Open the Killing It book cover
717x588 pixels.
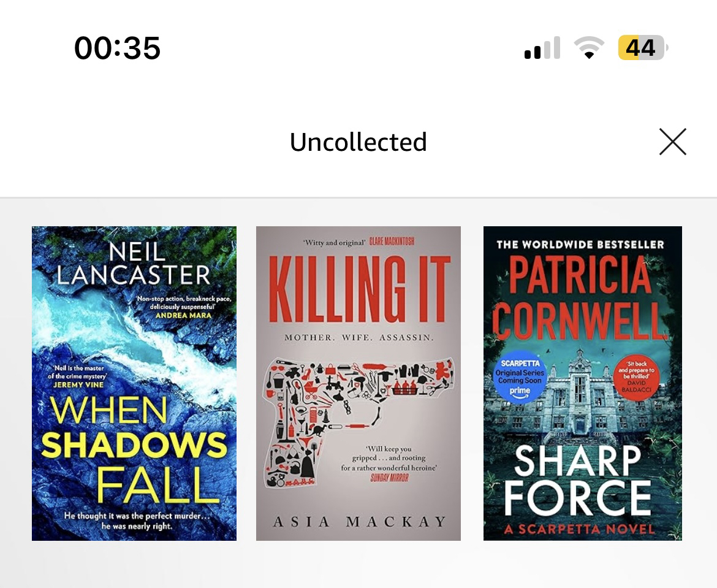pos(358,383)
